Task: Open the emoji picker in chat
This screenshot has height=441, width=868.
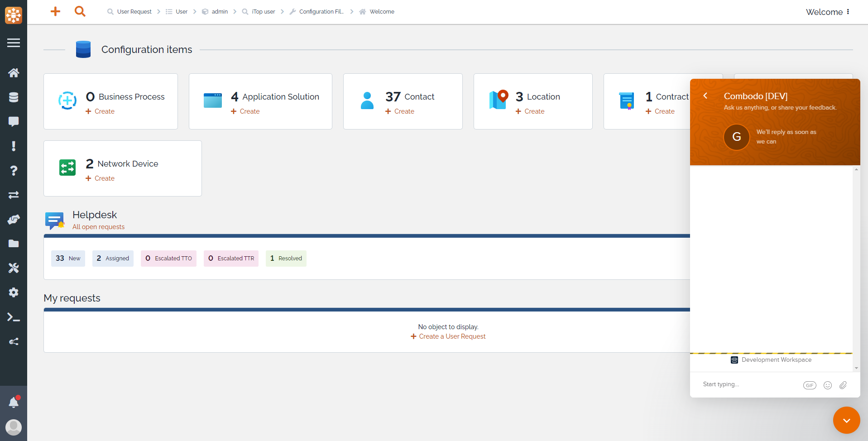Action: pyautogui.click(x=827, y=385)
